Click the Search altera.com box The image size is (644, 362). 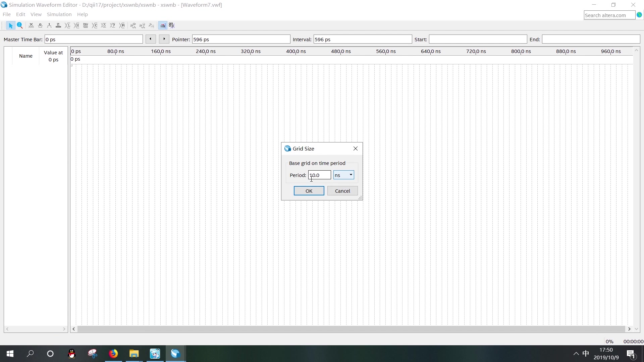pos(609,15)
